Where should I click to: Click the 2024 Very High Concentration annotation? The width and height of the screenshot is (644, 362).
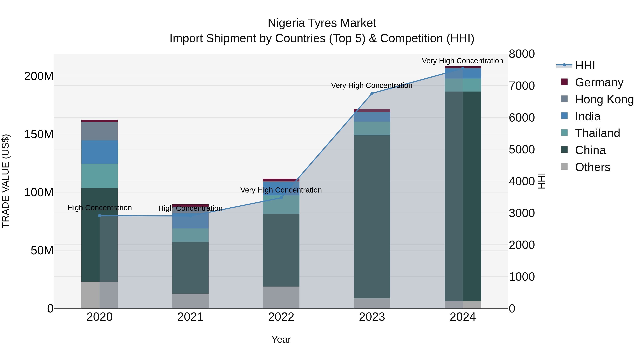coord(462,61)
